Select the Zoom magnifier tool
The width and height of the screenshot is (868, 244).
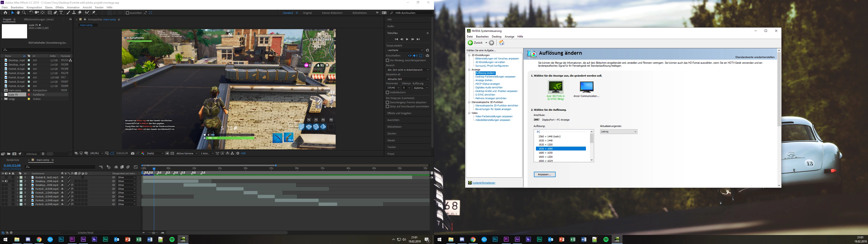[x=24, y=13]
